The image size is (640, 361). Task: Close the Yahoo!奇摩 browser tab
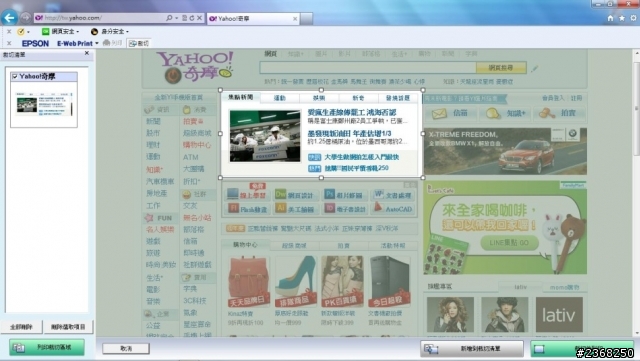(x=295, y=19)
